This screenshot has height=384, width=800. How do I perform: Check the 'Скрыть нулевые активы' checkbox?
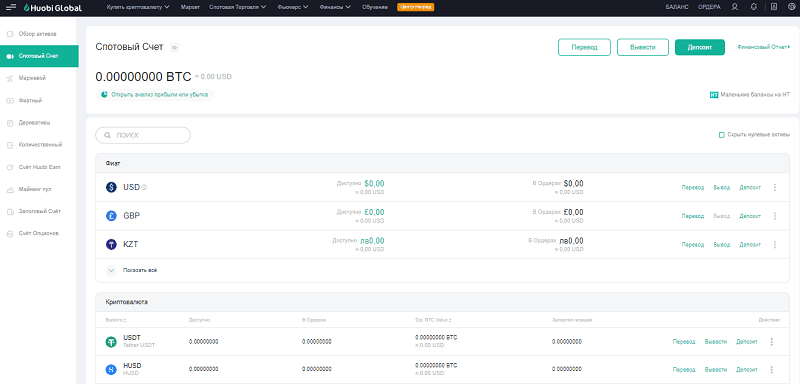[721, 135]
